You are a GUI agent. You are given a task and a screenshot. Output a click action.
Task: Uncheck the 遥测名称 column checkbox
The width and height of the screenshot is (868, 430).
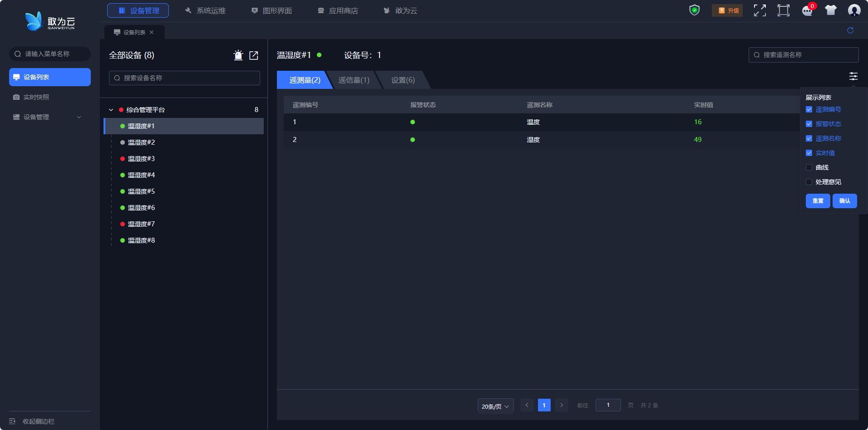[809, 138]
